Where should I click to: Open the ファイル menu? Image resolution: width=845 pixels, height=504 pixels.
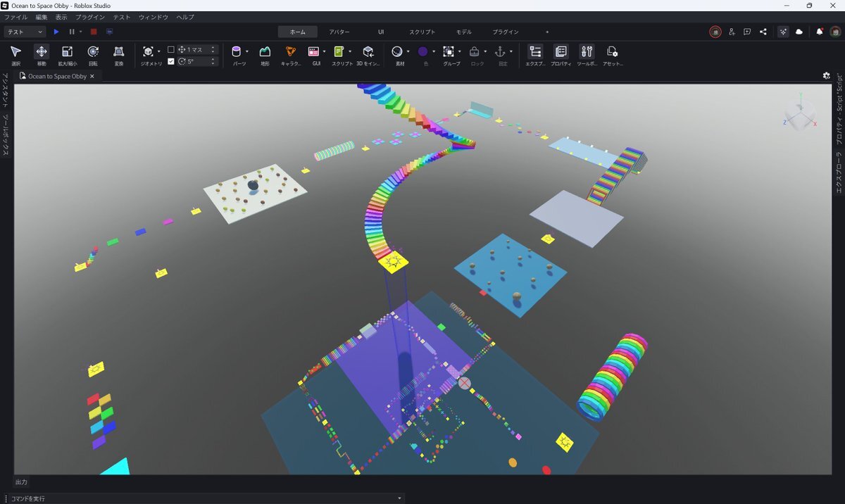[x=15, y=16]
